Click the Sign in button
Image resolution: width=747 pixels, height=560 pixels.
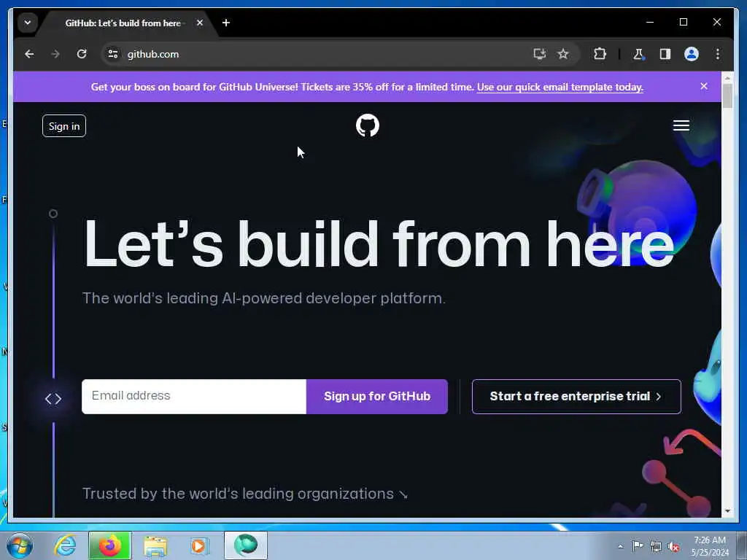coord(64,125)
